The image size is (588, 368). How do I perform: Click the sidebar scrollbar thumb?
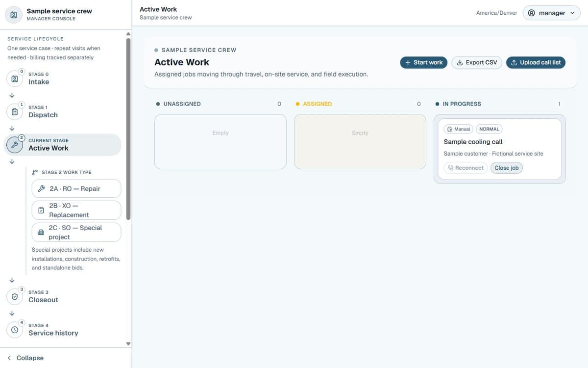click(128, 129)
